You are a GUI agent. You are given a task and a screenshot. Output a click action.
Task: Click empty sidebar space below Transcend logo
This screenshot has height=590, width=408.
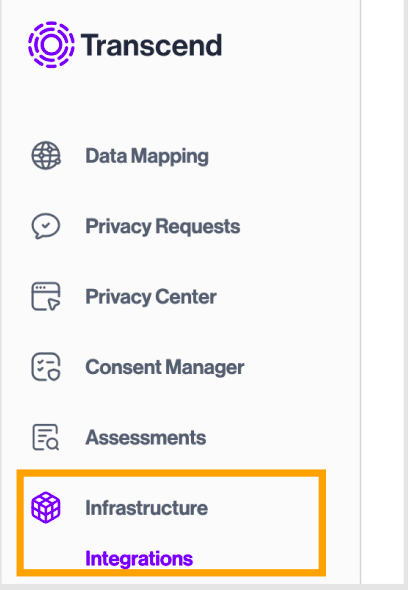coord(181,102)
